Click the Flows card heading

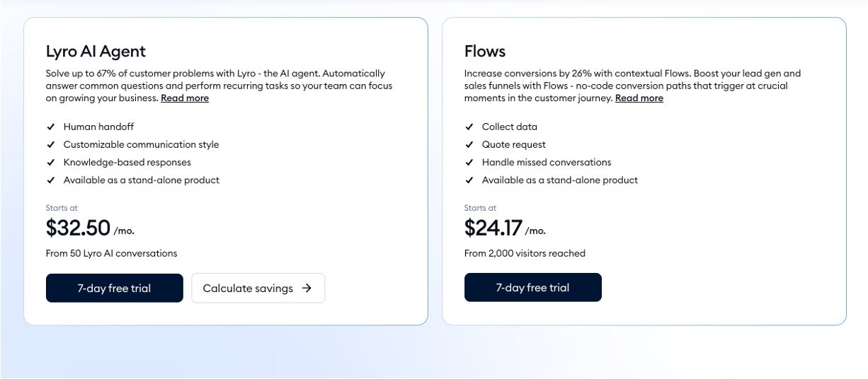click(x=485, y=51)
